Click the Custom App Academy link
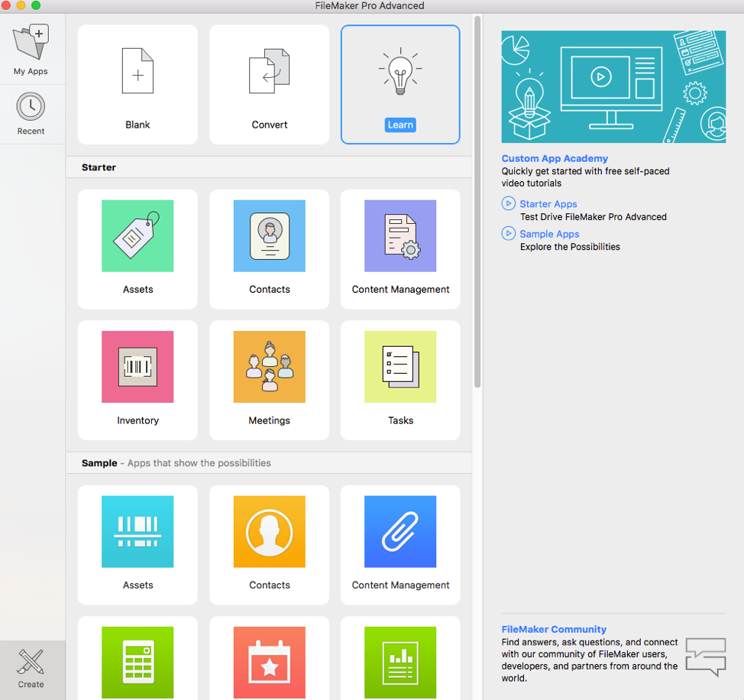The width and height of the screenshot is (744, 700). pyautogui.click(x=555, y=158)
